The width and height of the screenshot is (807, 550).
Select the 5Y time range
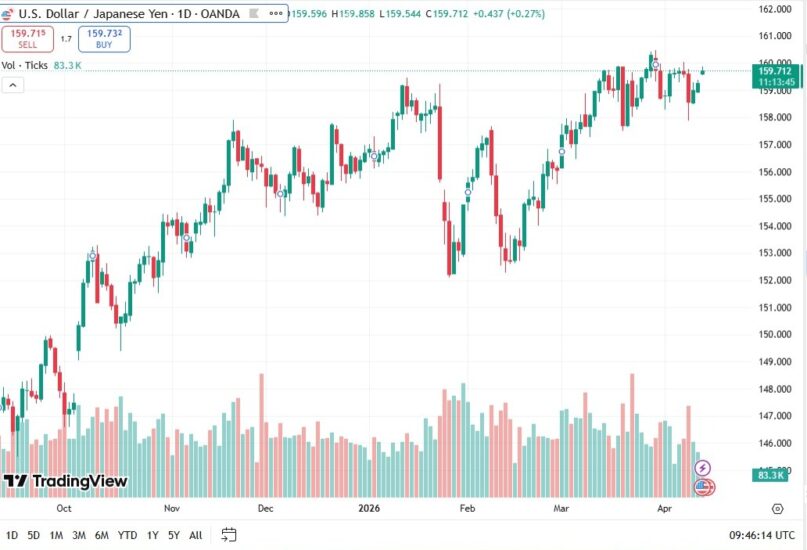(x=174, y=535)
